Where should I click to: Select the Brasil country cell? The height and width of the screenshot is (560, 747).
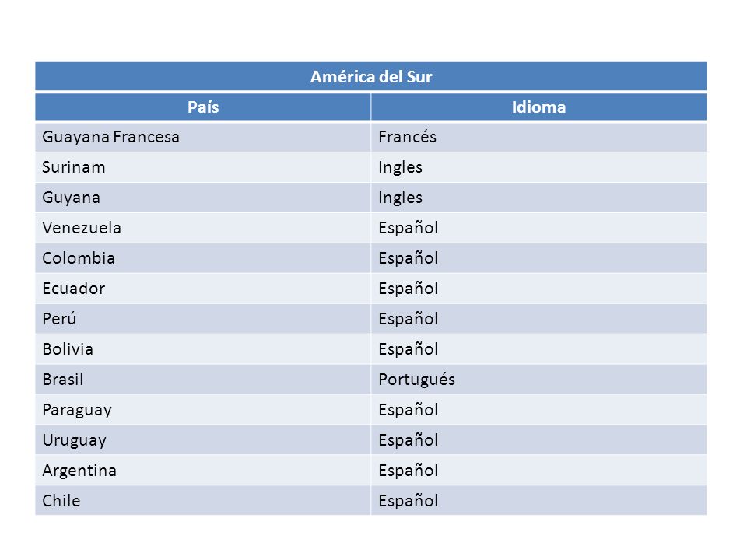coord(203,380)
